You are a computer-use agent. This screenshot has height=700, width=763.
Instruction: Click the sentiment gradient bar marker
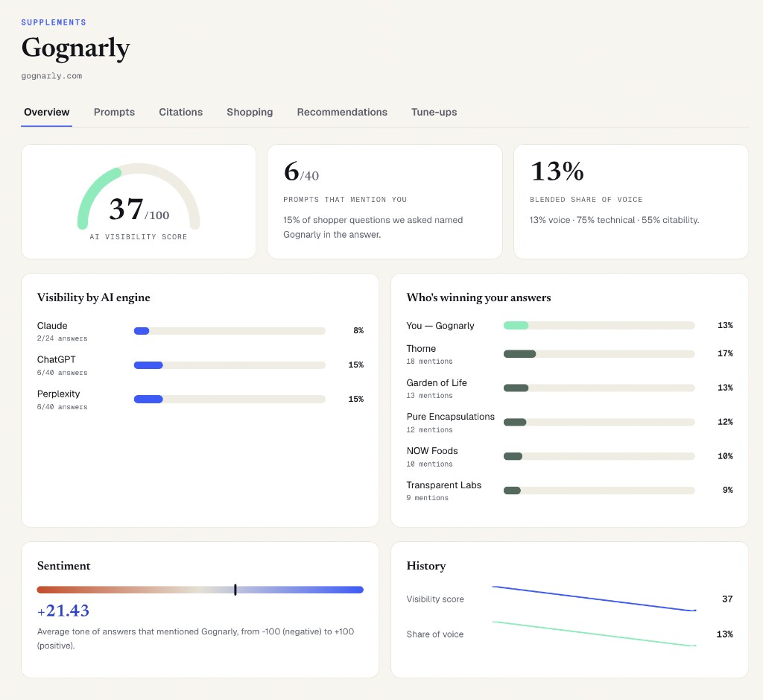click(x=235, y=590)
